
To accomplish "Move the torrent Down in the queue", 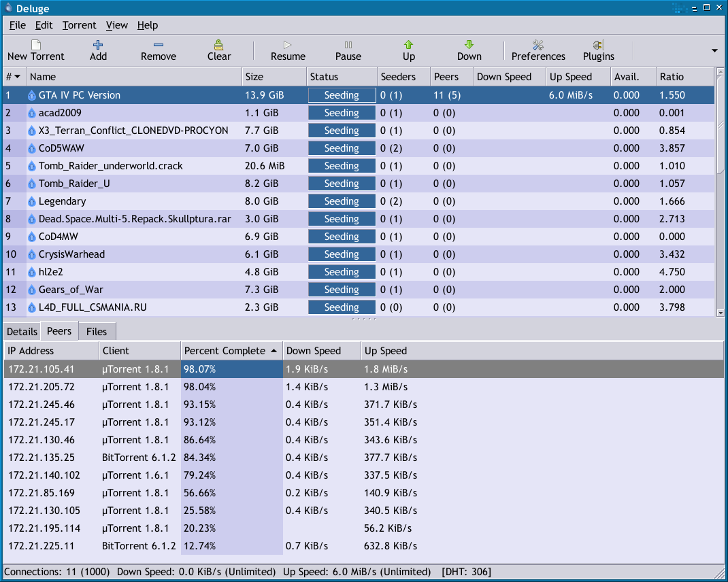I will [469, 50].
